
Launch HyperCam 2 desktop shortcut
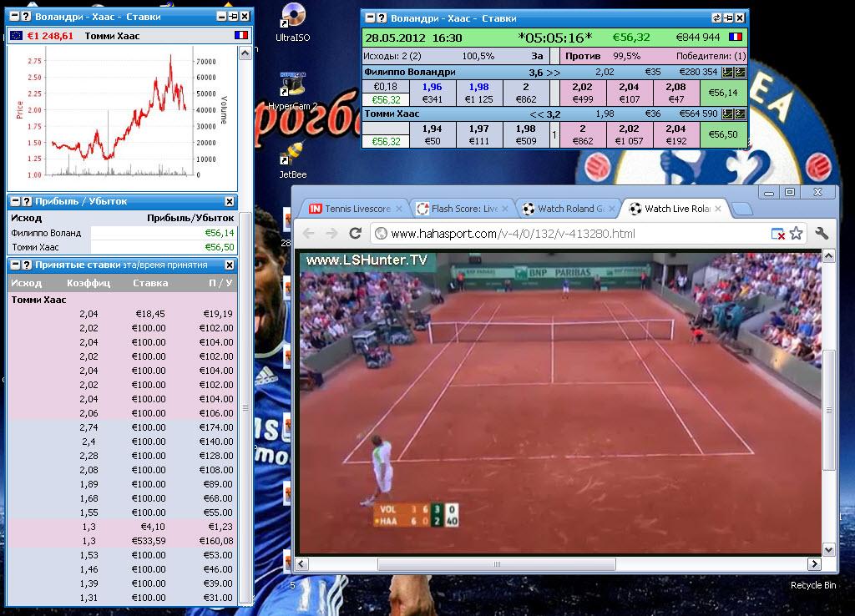click(x=293, y=92)
